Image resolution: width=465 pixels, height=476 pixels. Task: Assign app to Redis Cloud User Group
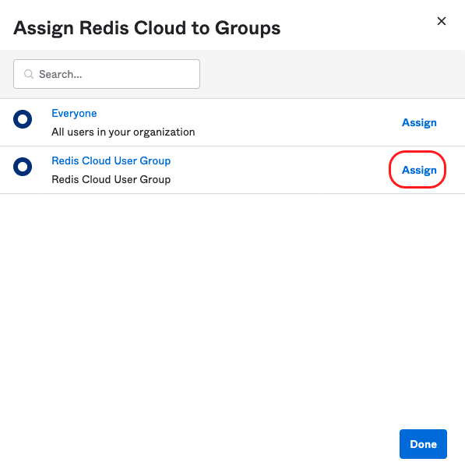click(x=419, y=170)
